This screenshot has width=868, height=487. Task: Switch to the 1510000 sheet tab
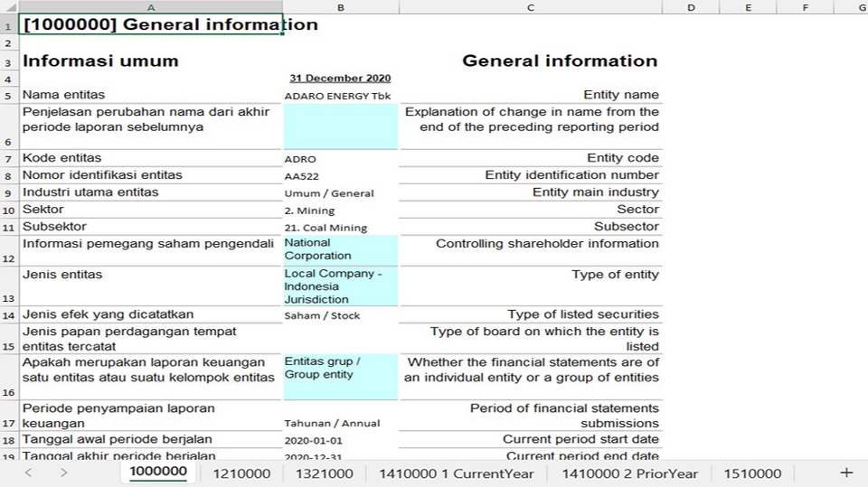click(x=753, y=473)
